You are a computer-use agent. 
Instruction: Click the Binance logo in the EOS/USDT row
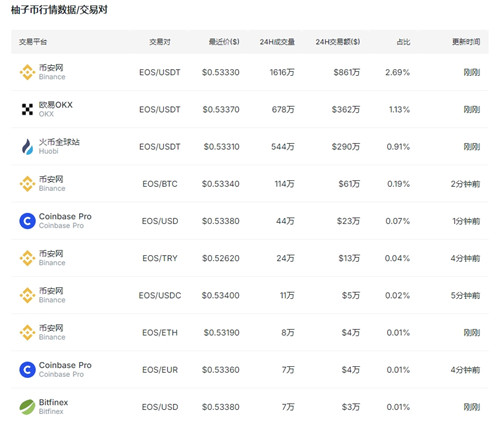point(27,72)
